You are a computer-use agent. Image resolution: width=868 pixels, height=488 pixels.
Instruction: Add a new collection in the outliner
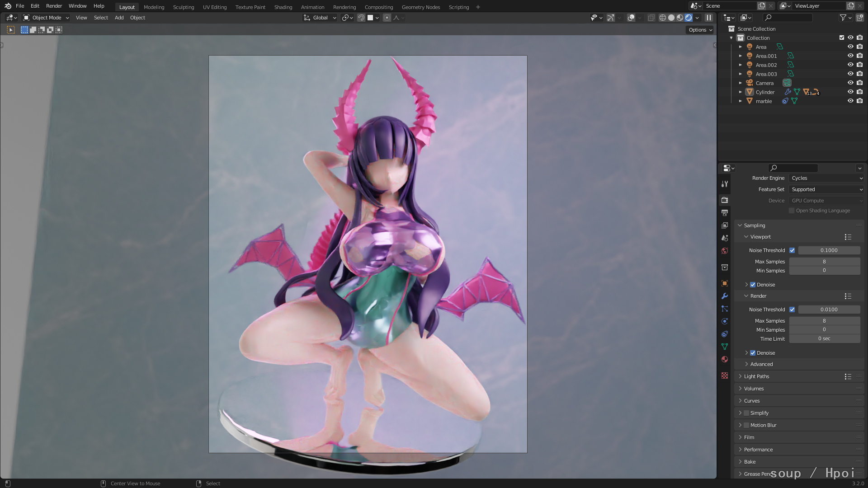(859, 18)
